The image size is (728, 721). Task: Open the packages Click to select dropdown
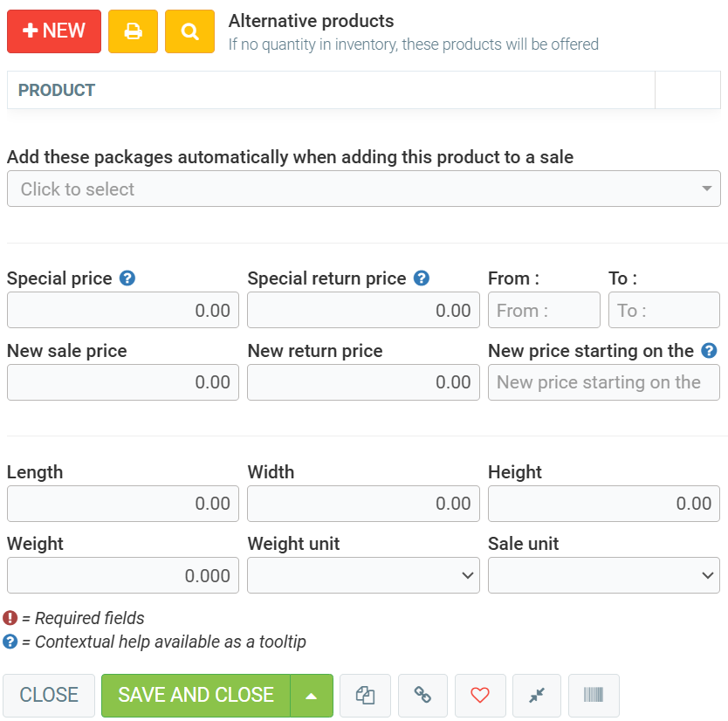pyautogui.click(x=363, y=189)
